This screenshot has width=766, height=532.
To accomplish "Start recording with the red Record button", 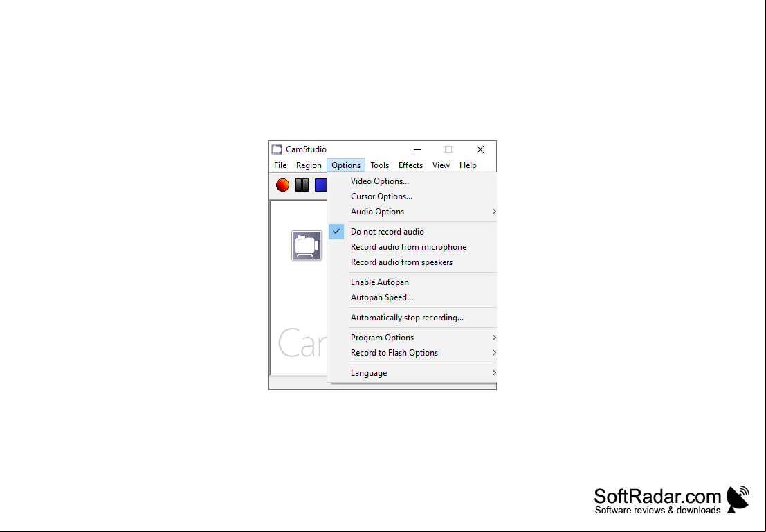I will [282, 185].
